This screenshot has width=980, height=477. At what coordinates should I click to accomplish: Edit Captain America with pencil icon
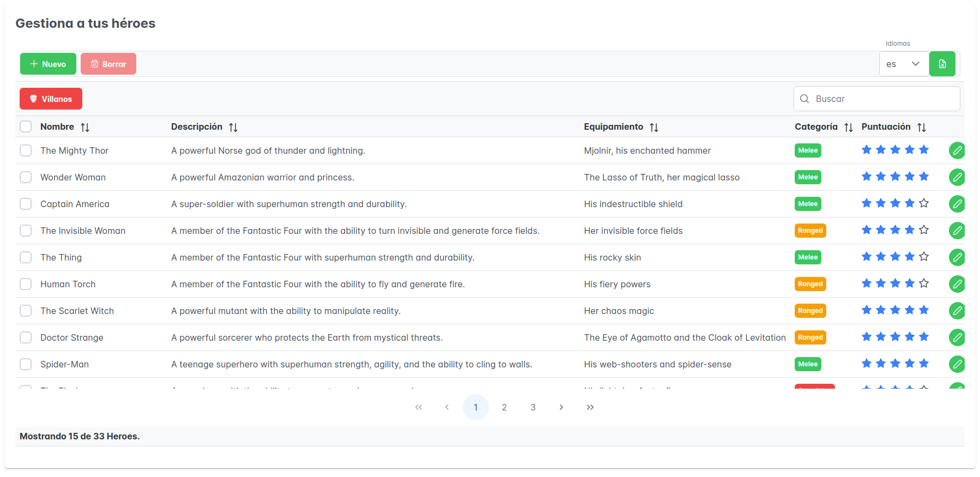pos(957,204)
